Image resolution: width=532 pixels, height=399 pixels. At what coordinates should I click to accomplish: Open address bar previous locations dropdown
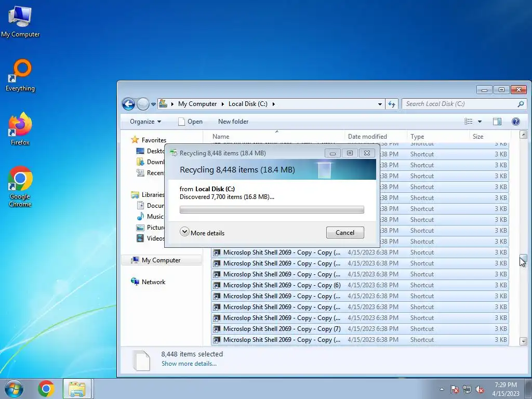pyautogui.click(x=380, y=104)
